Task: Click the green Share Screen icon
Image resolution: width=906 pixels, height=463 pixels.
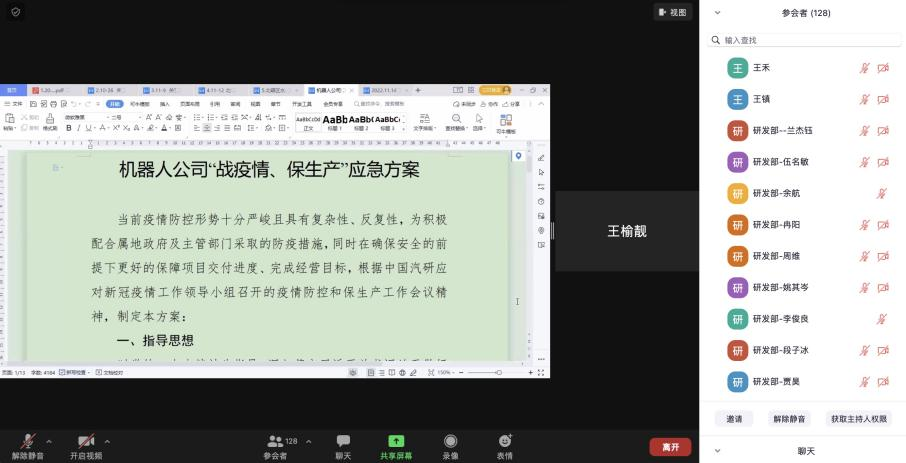Action: pyautogui.click(x=396, y=440)
